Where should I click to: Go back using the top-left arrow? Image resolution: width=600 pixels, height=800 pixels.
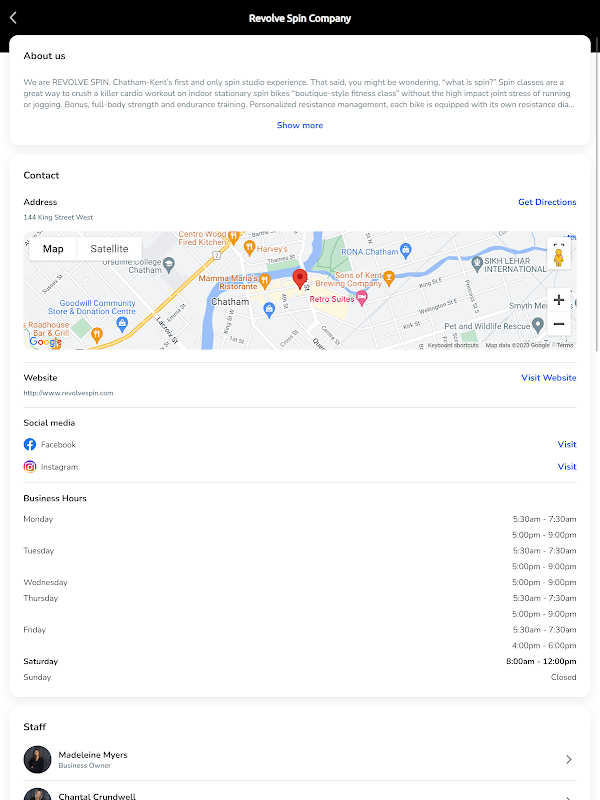(13, 18)
